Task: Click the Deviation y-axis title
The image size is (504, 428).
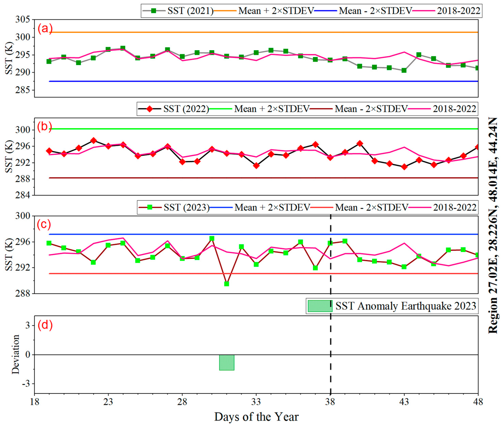Action: [x=16, y=354]
